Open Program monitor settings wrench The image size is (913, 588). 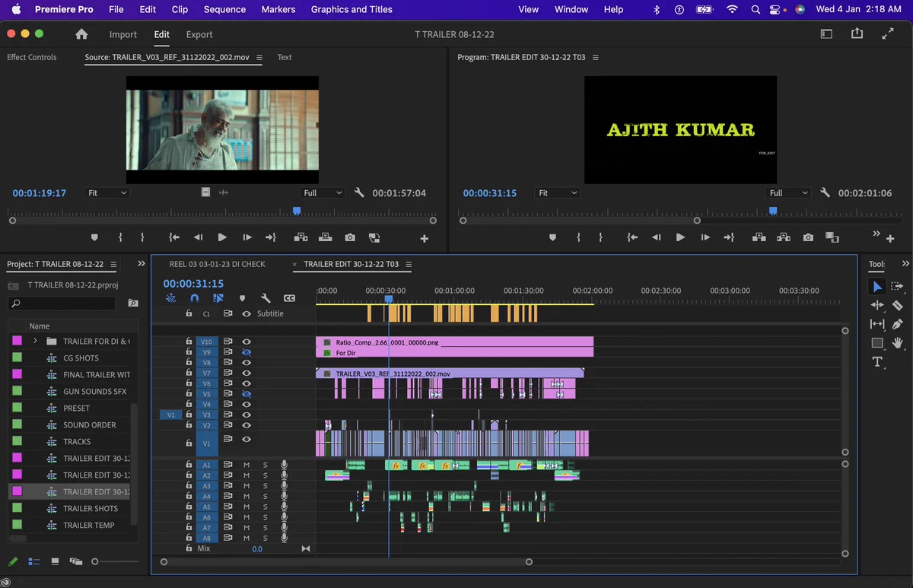[x=826, y=192]
